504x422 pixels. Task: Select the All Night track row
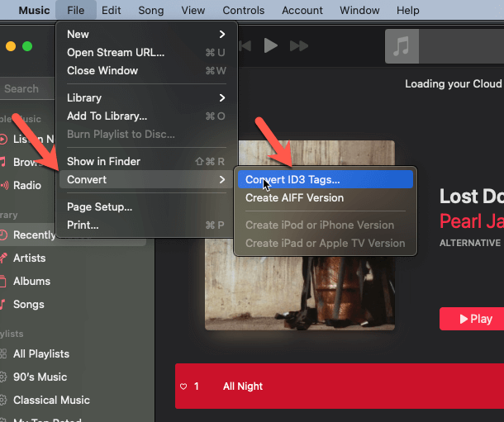[340, 386]
